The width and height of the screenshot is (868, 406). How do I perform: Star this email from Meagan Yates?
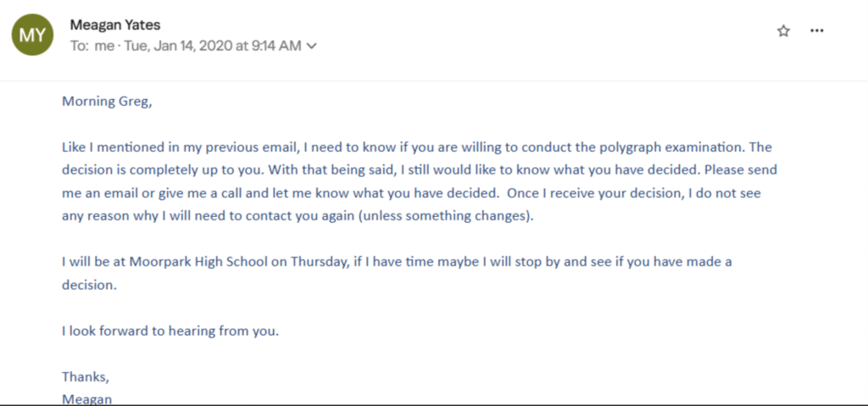pos(783,31)
